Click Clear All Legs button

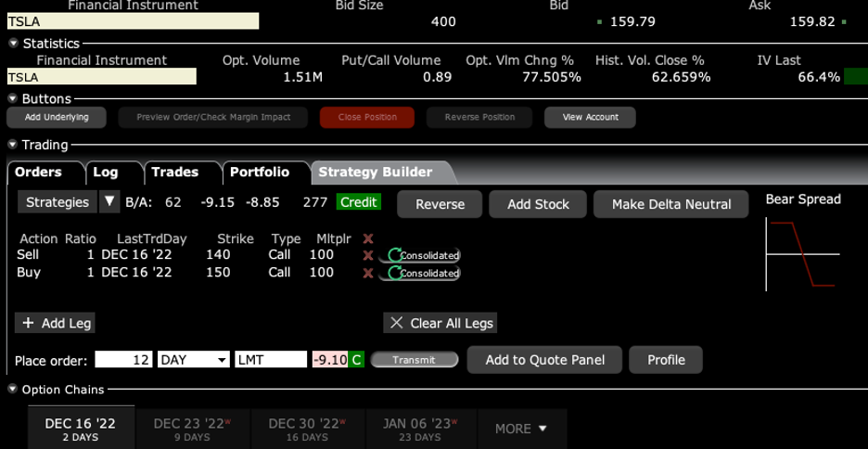[x=441, y=323]
